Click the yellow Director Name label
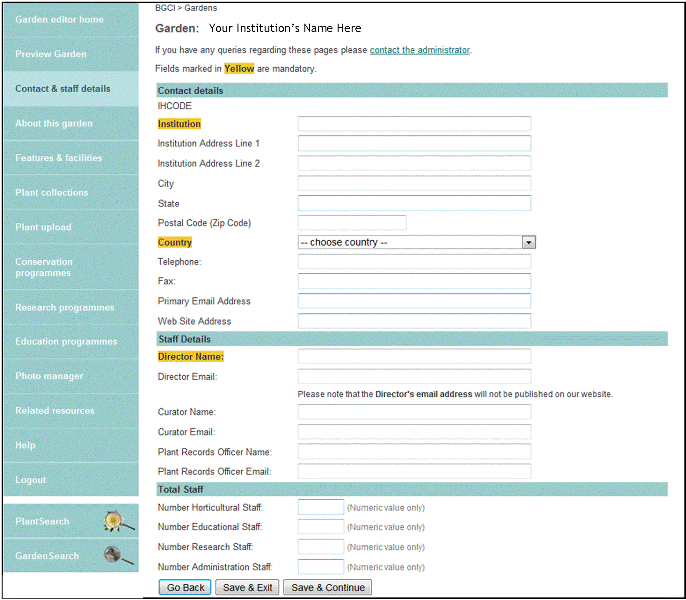 tap(191, 357)
